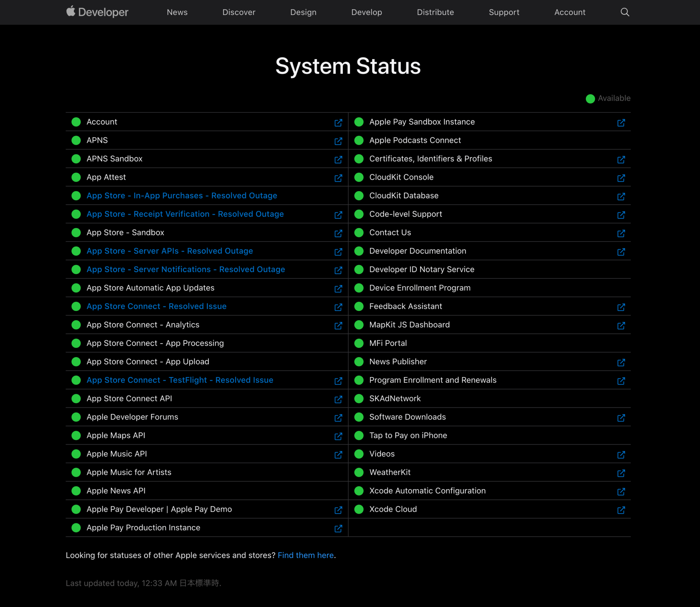Open 'App Store - Server APIs - Resolved Outage'
Image resolution: width=700 pixels, height=607 pixels.
click(170, 251)
